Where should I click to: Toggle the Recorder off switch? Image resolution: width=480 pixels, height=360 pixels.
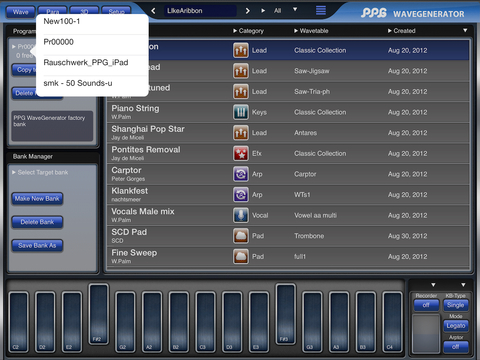click(426, 305)
